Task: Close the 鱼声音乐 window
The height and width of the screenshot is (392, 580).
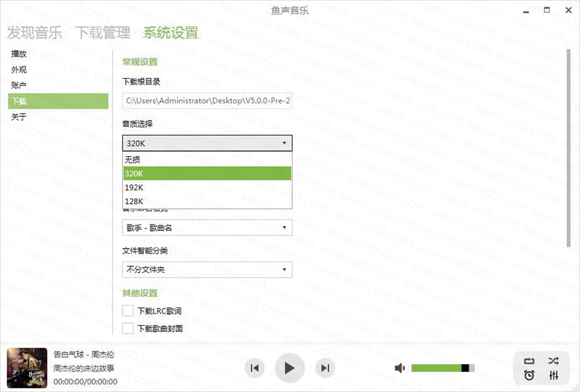Action: (568, 10)
